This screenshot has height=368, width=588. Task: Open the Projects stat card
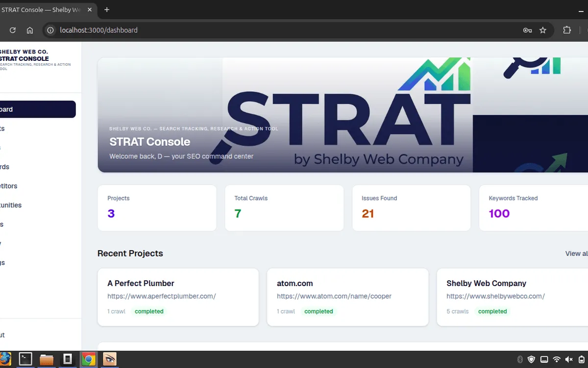pyautogui.click(x=157, y=208)
